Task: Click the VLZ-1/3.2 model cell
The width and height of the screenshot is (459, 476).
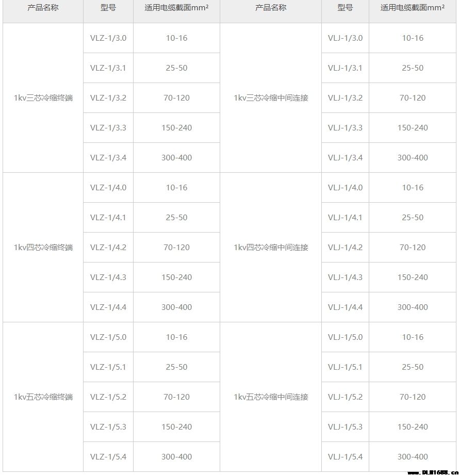Action: 108,98
